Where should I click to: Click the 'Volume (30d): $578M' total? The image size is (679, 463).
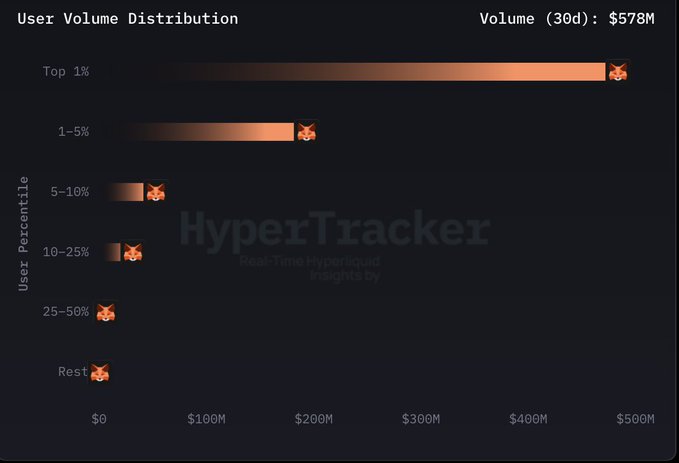(x=567, y=19)
